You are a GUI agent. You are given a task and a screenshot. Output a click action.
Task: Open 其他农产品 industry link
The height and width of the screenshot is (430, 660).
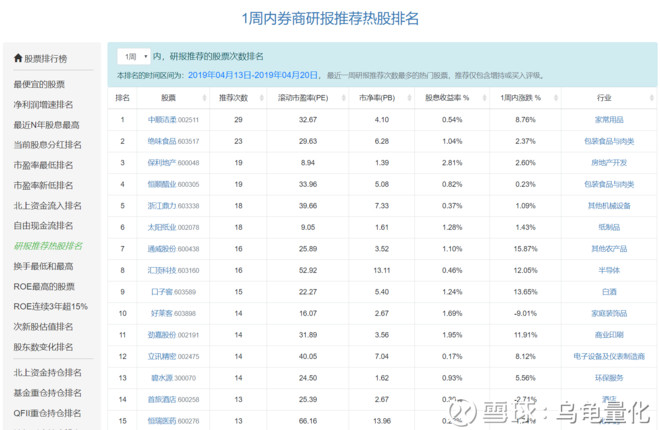[x=609, y=249]
